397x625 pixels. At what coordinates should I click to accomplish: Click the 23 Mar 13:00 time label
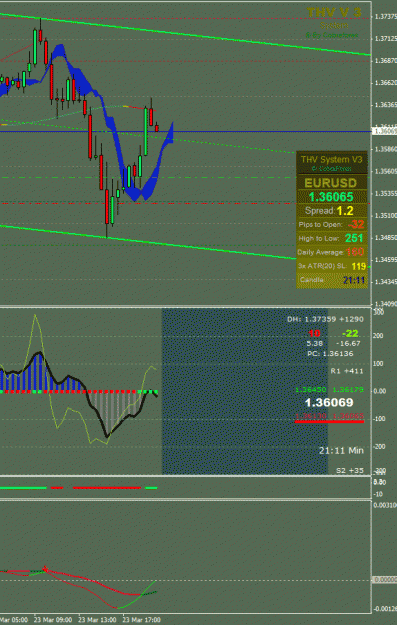coord(97,620)
